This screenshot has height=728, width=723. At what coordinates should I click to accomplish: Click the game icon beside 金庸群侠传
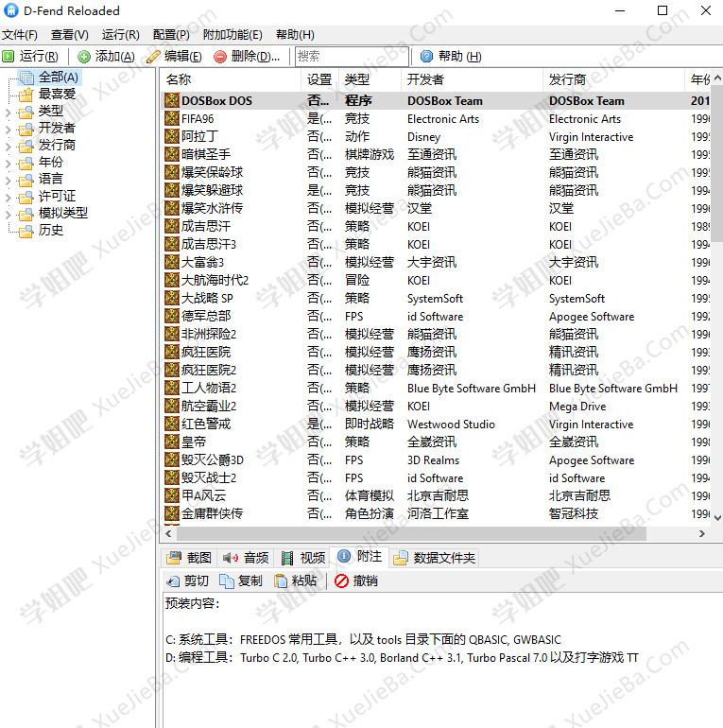point(172,513)
